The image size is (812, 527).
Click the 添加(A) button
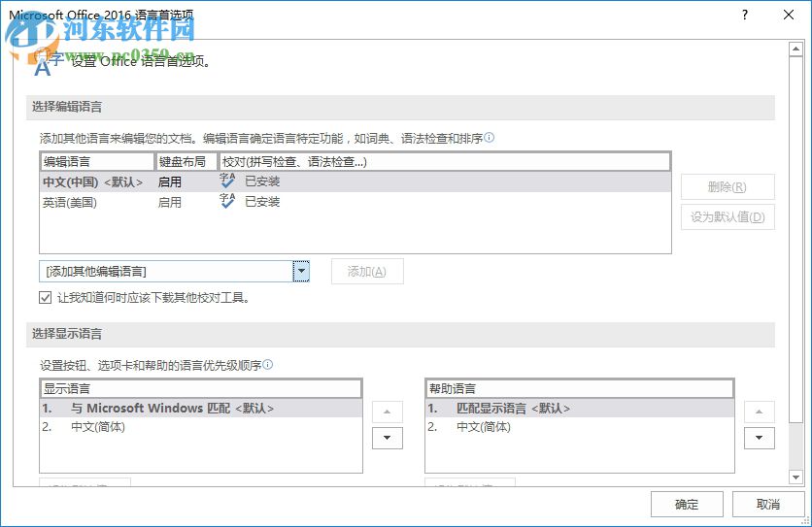pos(367,272)
